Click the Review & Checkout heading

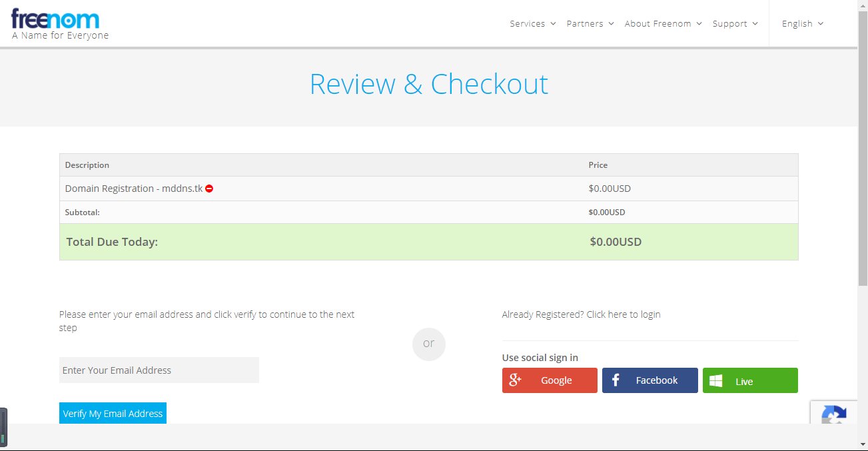coord(428,85)
